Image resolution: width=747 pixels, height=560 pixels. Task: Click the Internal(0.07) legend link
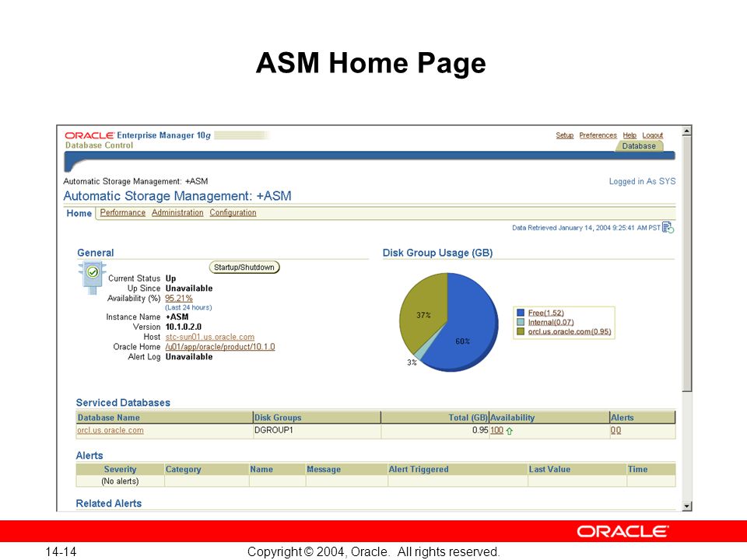(x=551, y=322)
